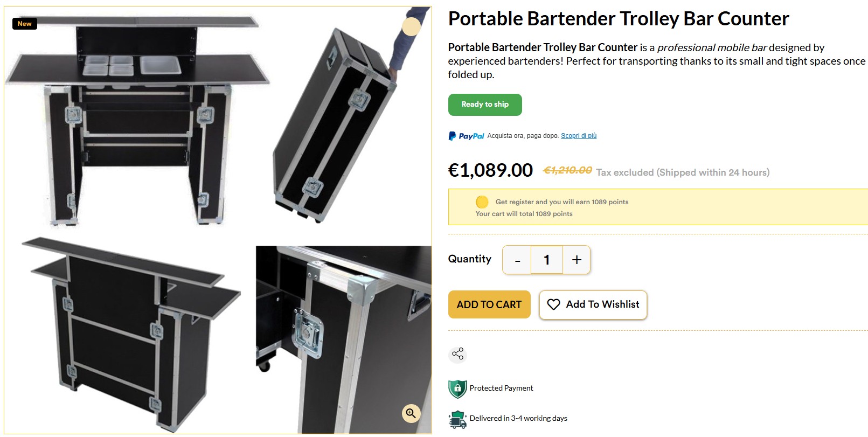Open the "Scopri di più" PayPal link
The image size is (868, 437).
[x=579, y=136]
